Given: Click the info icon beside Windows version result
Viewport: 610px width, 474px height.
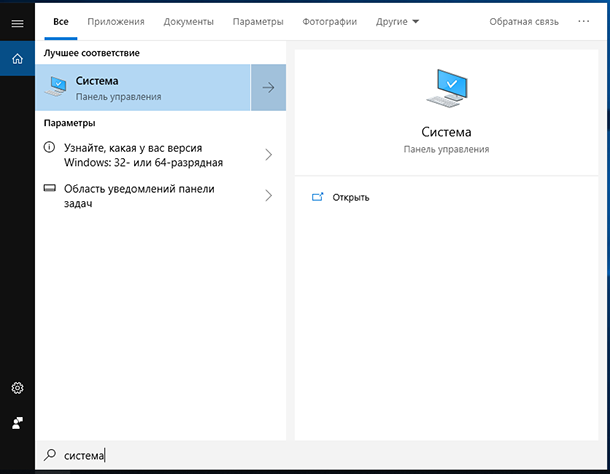Looking at the screenshot, I should [x=51, y=148].
